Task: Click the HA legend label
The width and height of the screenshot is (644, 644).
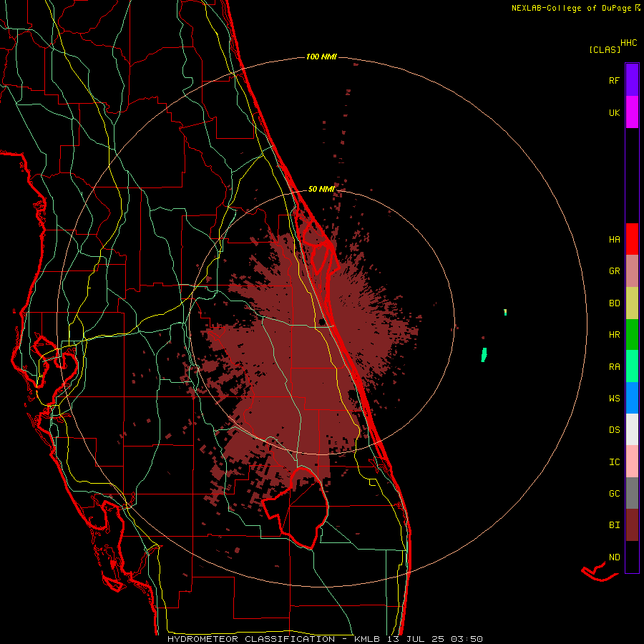Action: click(615, 239)
